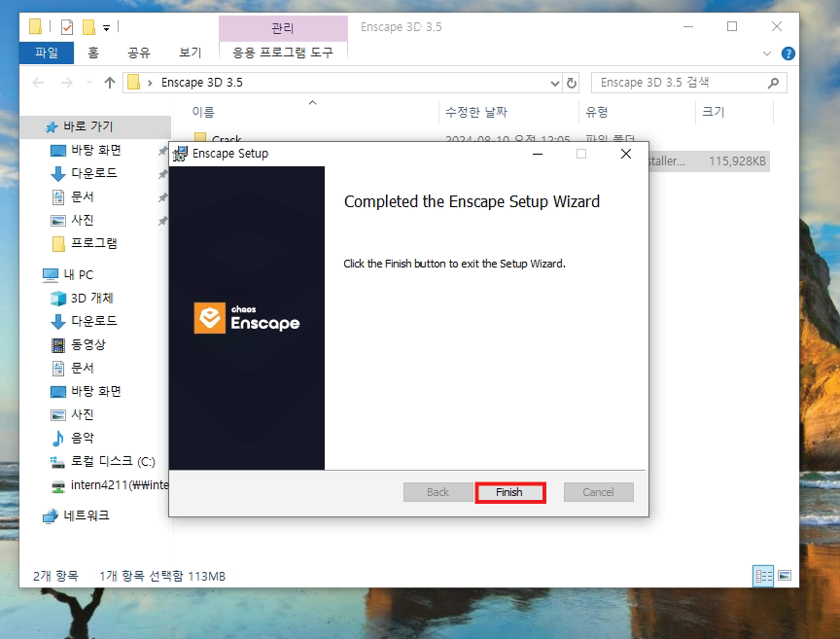Viewport: 840px width, 639px height.
Task: Click the 바탕 화면 pin icon
Action: [163, 151]
